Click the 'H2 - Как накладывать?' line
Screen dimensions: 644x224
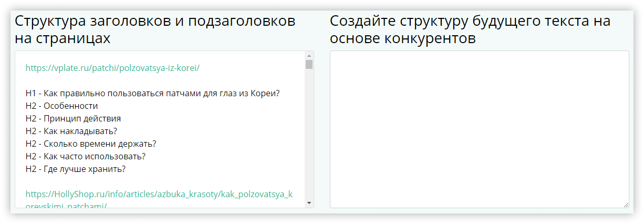coord(71,131)
